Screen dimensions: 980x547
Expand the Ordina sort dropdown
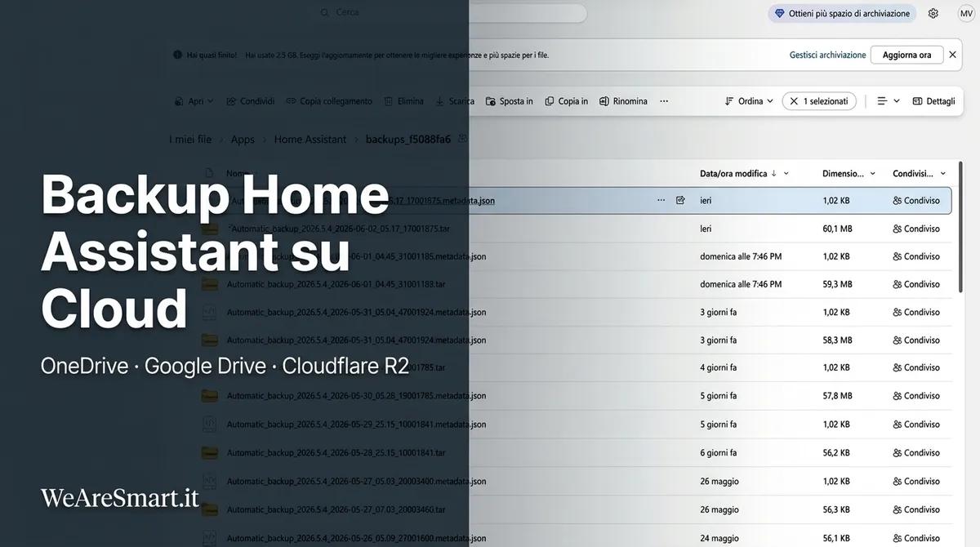pos(749,101)
